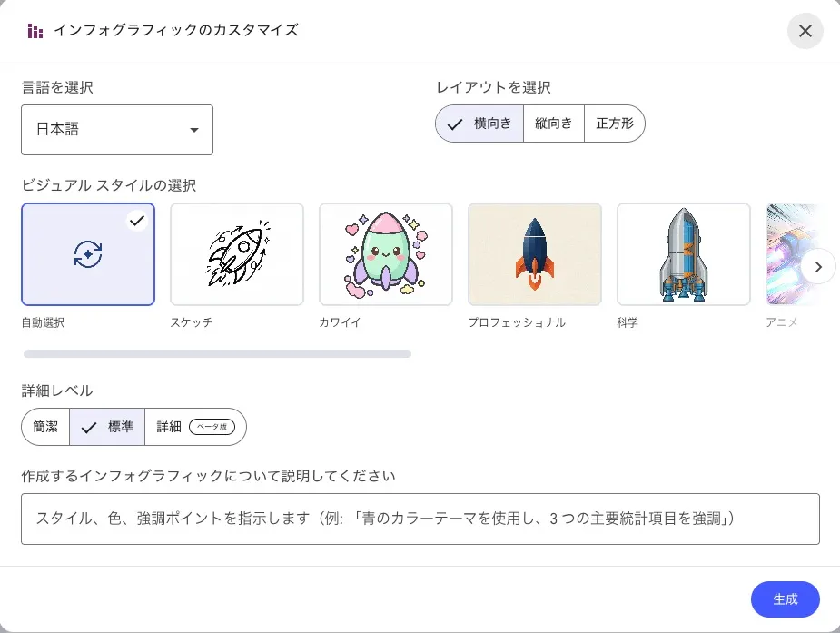Pick the プロフェッショナル rocket style
The image size is (840, 633).
click(535, 254)
